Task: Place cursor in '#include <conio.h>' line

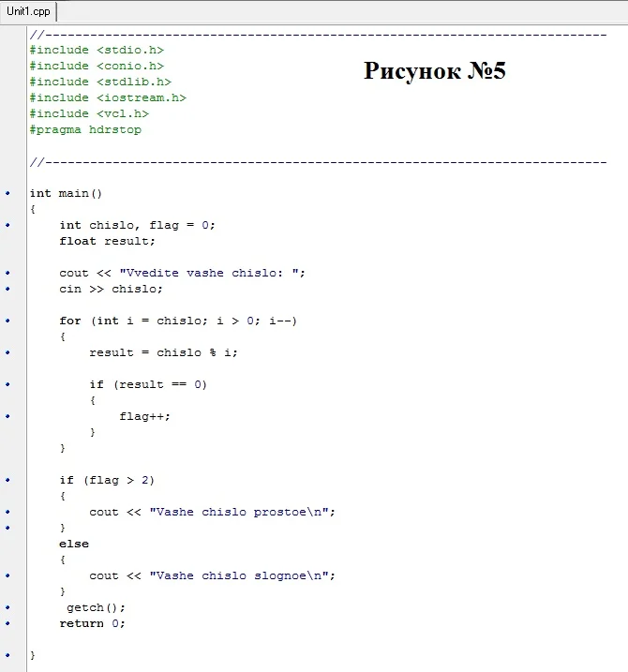Action: click(97, 66)
